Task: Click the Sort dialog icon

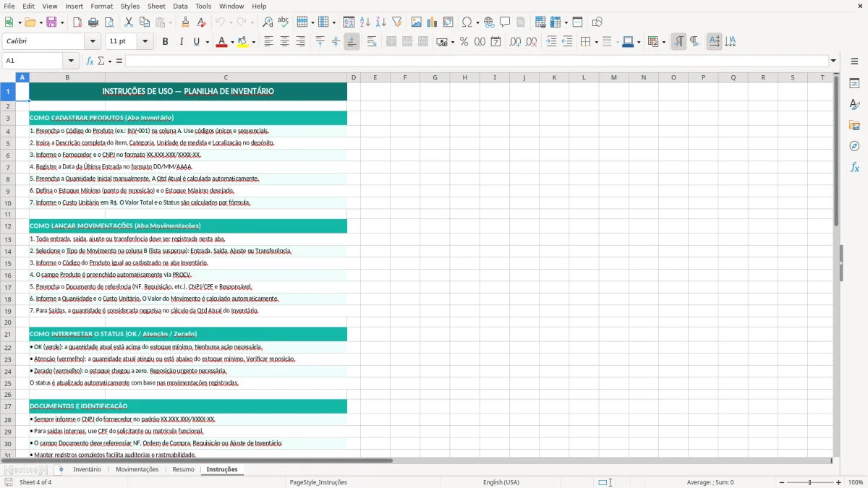Action: click(349, 22)
